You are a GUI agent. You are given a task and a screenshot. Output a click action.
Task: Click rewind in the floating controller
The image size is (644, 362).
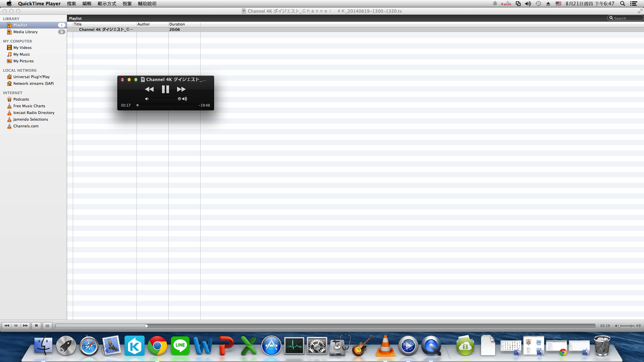(149, 89)
